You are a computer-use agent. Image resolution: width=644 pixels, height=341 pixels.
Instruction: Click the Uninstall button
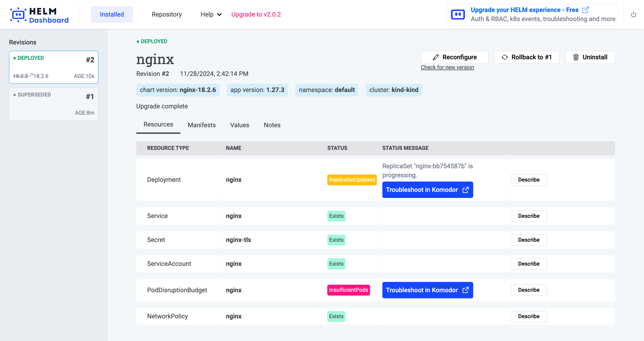point(590,57)
